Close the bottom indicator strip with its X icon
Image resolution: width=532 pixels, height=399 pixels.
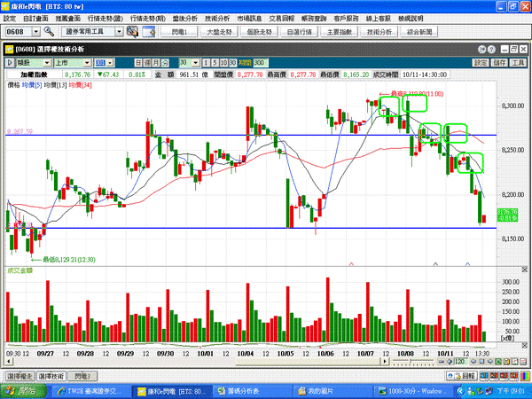[x=524, y=346]
